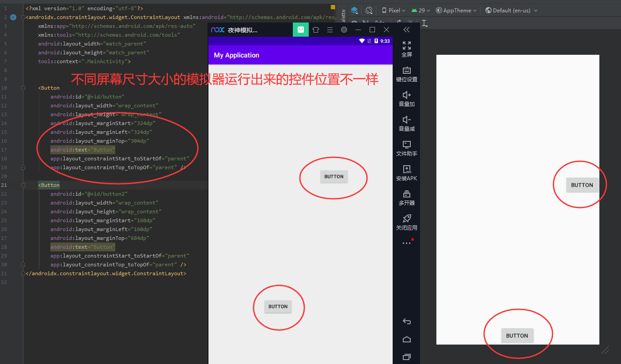Click the code android:id="@+id/button2" on line 22
Viewport: 621px width, 364px height.
tap(89, 194)
